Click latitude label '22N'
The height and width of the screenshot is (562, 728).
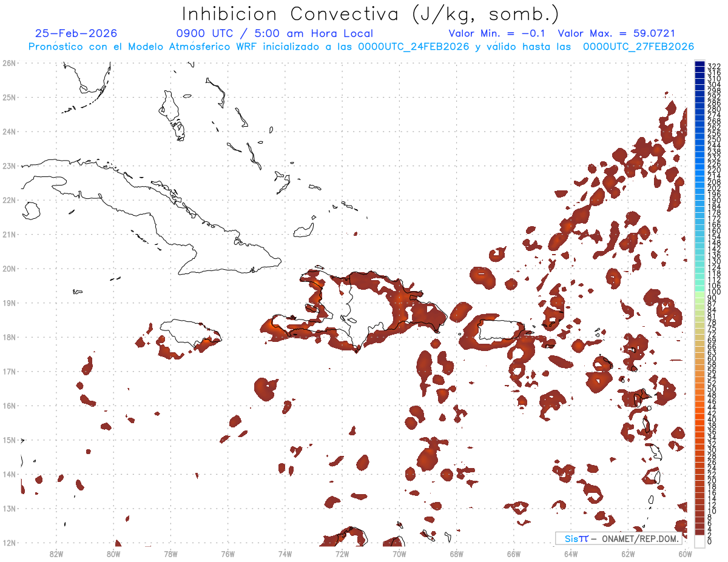coord(9,200)
